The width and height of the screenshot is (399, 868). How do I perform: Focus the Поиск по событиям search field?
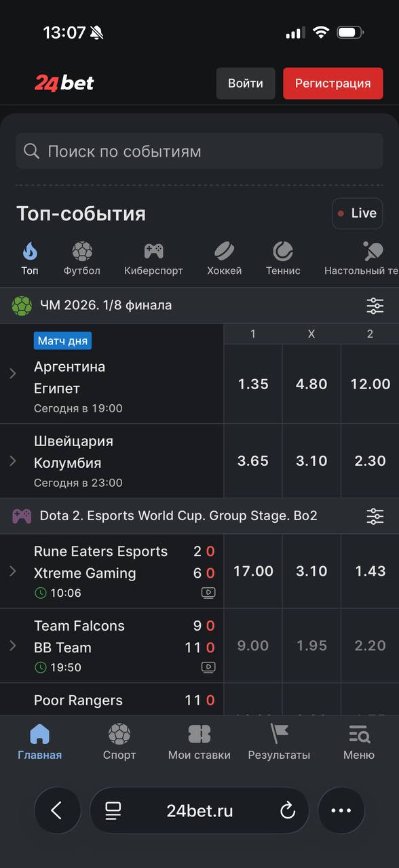[199, 151]
